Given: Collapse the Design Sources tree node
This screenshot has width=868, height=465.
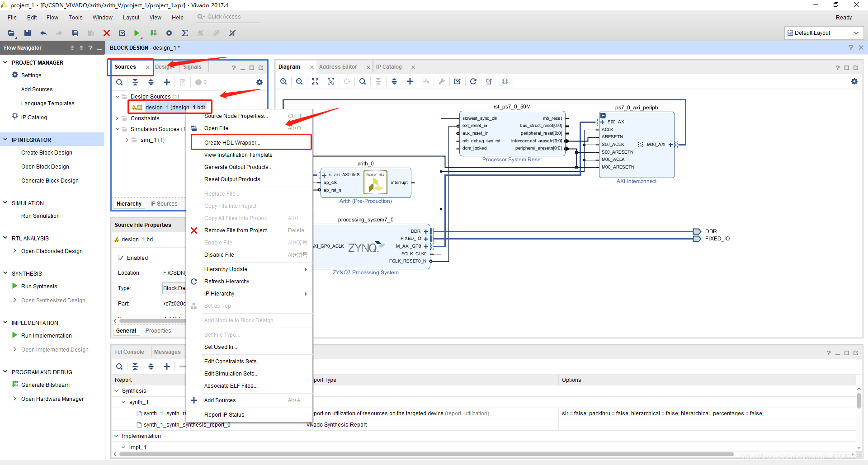Looking at the screenshot, I should point(118,96).
